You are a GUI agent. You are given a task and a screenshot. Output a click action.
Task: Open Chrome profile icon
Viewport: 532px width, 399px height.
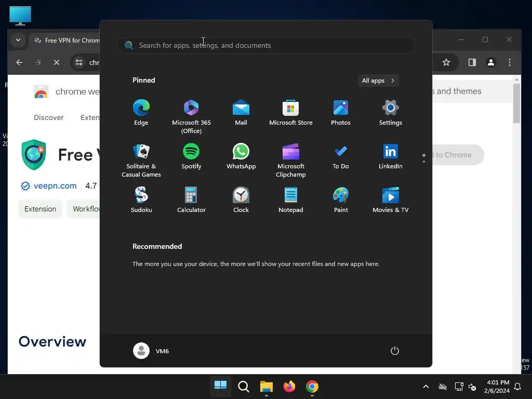coord(490,62)
